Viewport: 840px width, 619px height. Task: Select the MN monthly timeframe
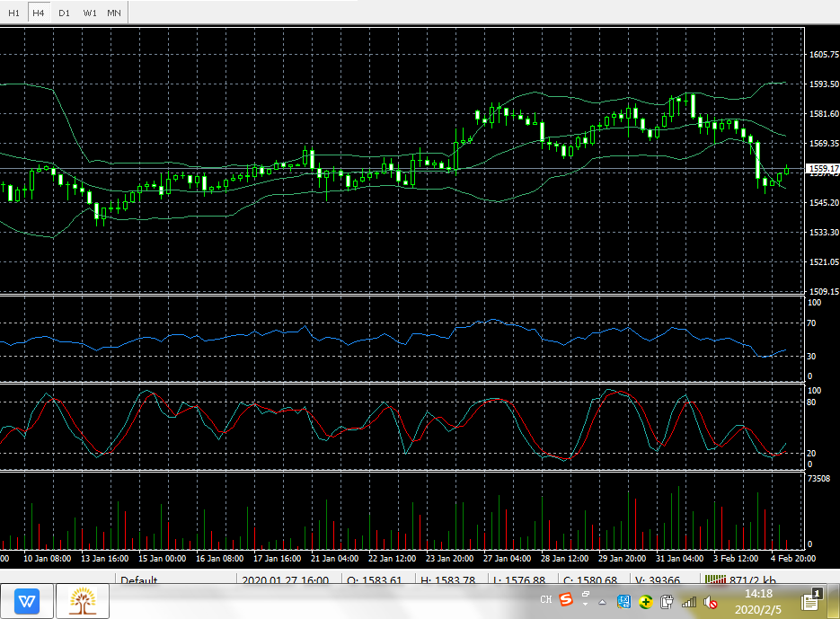click(x=114, y=13)
